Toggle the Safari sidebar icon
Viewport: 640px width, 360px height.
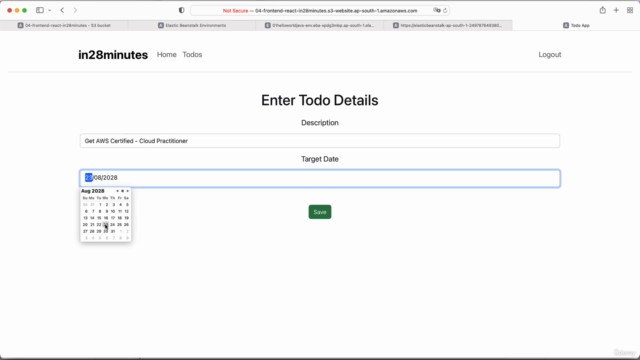[x=40, y=10]
